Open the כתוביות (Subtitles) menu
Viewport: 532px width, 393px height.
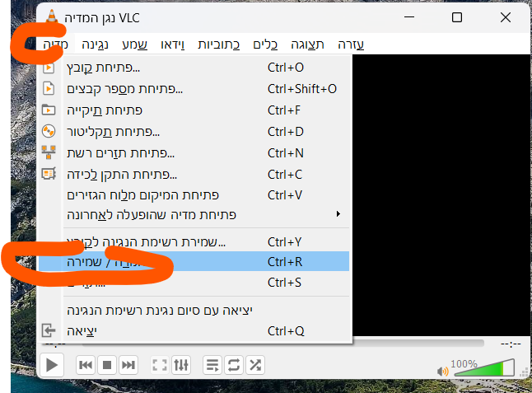[x=219, y=44]
